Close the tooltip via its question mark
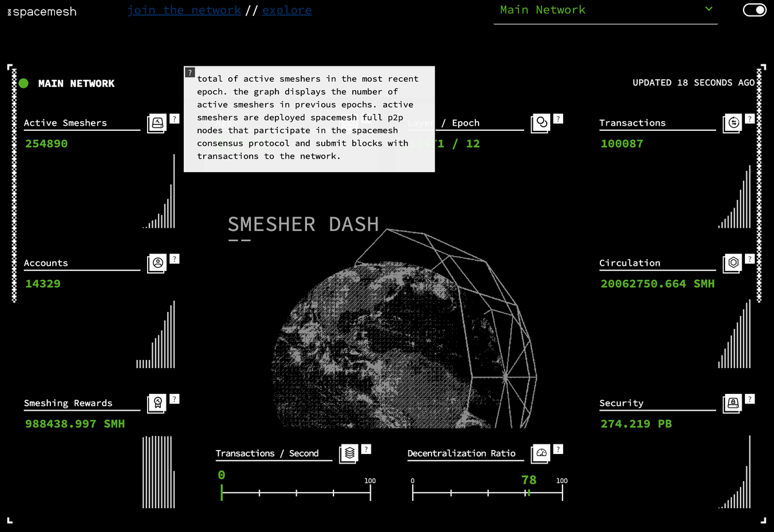Image resolution: width=774 pixels, height=532 pixels. (x=190, y=72)
